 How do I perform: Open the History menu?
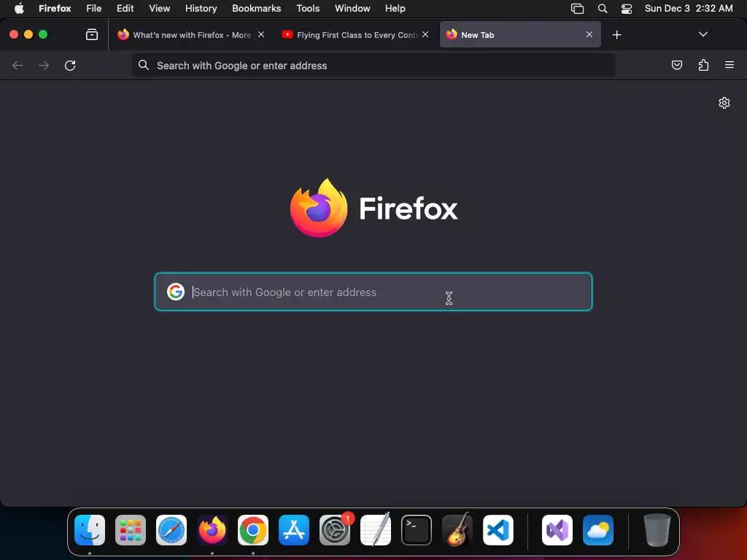pyautogui.click(x=201, y=9)
